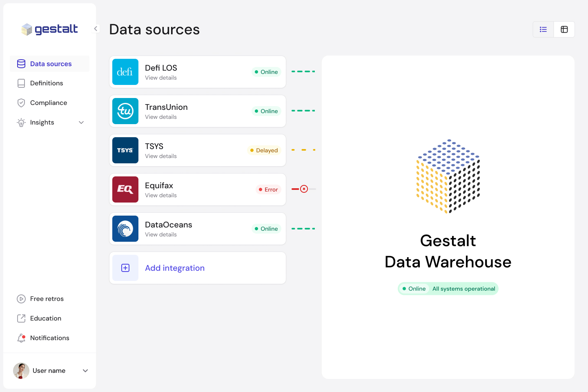The image size is (588, 392).
Task: Open the TSYS integration icon
Action: coord(125,150)
